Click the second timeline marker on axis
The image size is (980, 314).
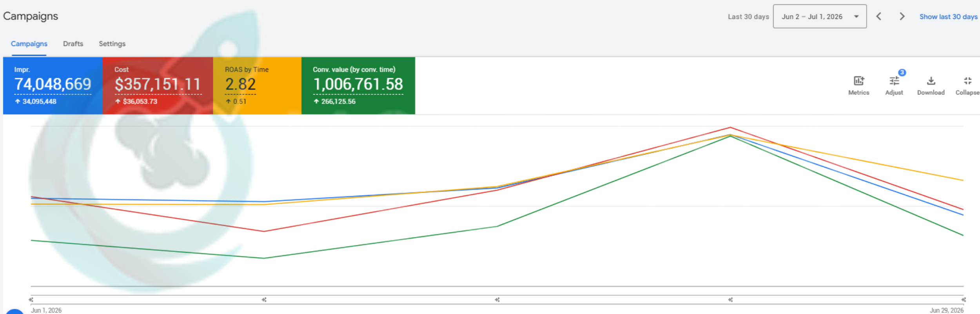pyautogui.click(x=264, y=299)
